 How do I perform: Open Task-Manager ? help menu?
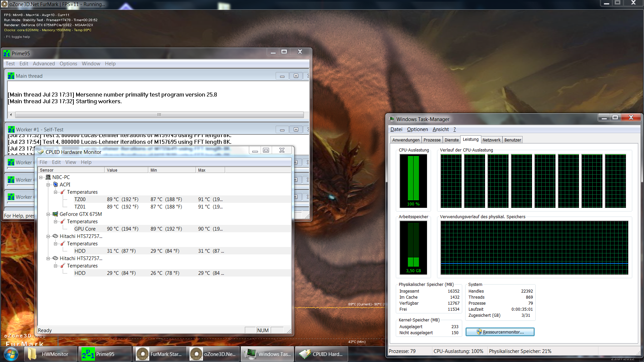pos(454,129)
